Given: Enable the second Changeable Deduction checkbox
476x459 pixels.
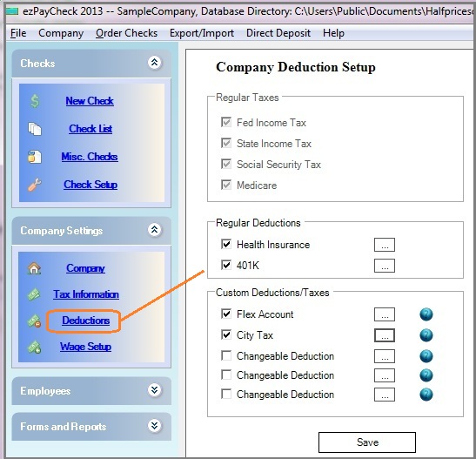Looking at the screenshot, I should point(226,375).
